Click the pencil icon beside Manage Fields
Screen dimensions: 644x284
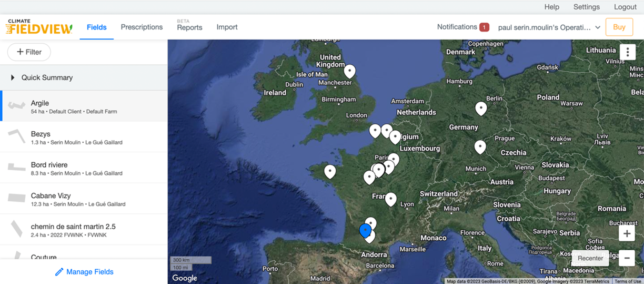pos(59,272)
